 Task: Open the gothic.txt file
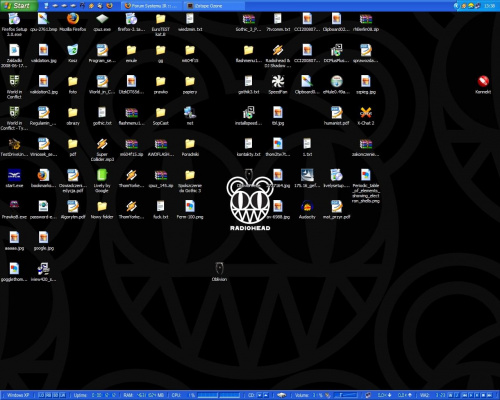[102, 116]
